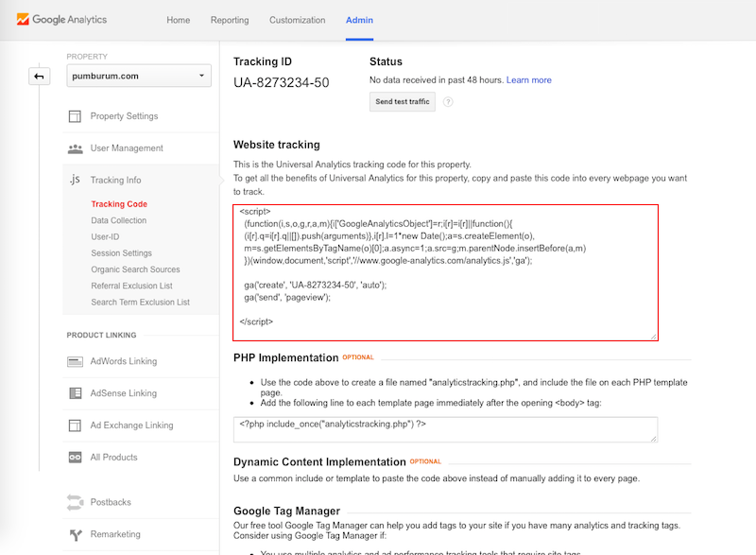
Task: Click the Property Settings icon
Action: (75, 116)
